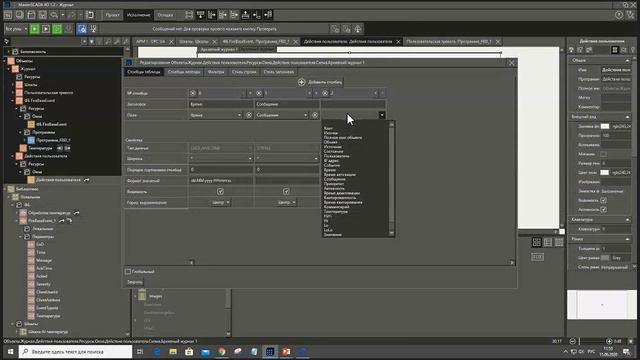
Task: Click the distribute-right toolbar icon at far end
Action: tap(268, 15)
